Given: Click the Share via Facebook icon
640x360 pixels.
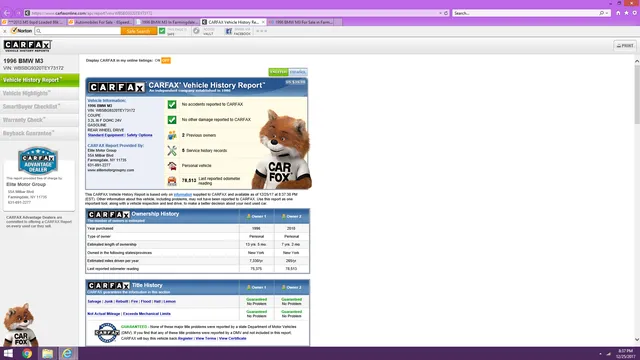Looking at the screenshot, I should point(229,31).
